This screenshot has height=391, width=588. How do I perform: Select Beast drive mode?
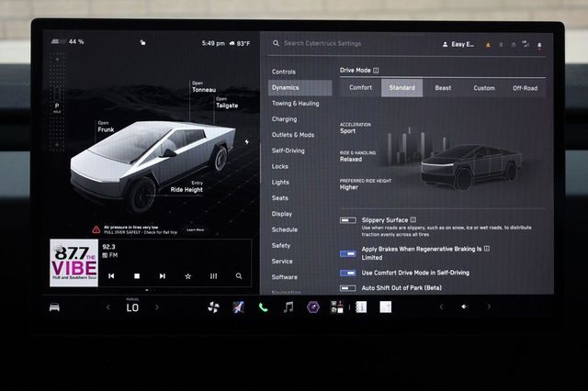443,87
